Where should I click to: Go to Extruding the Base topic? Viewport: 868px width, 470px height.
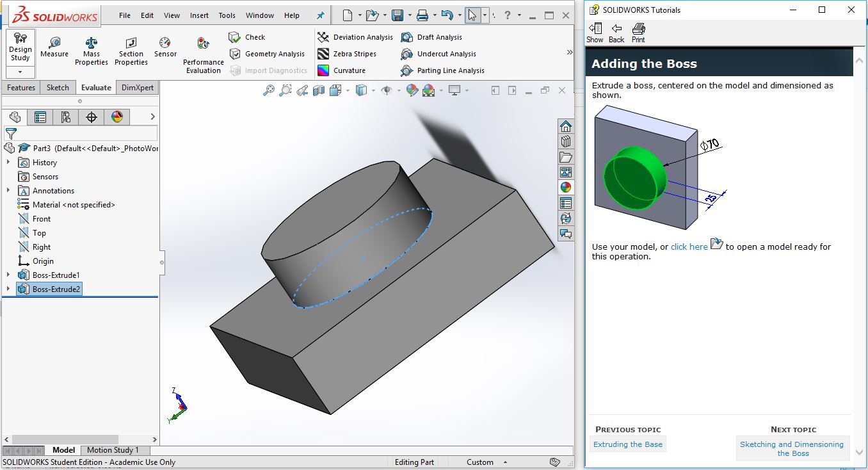point(628,444)
